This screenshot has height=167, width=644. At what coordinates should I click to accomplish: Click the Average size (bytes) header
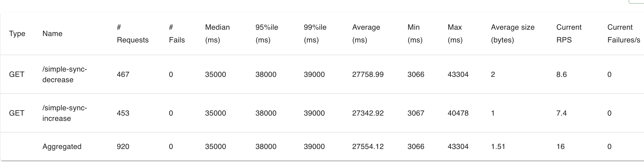coord(512,34)
